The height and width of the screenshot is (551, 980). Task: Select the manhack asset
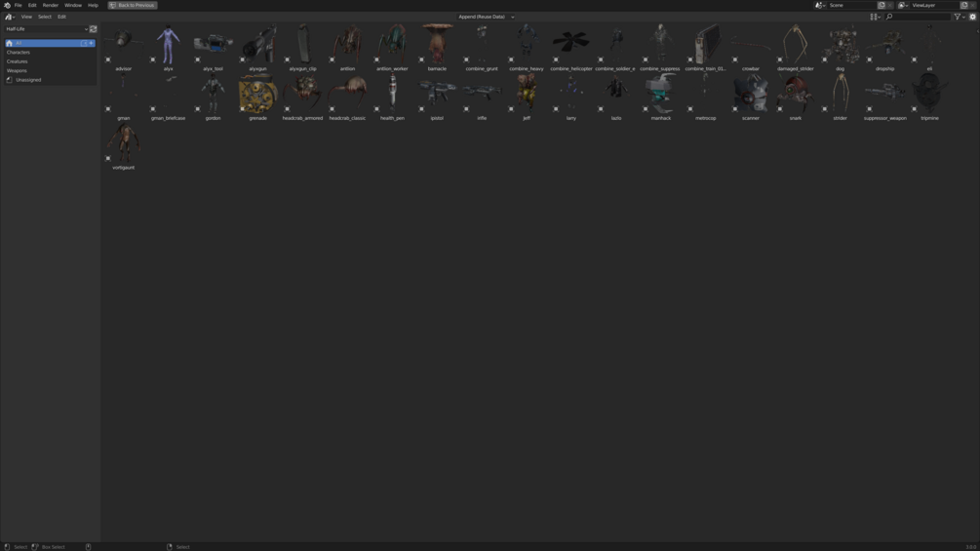660,97
